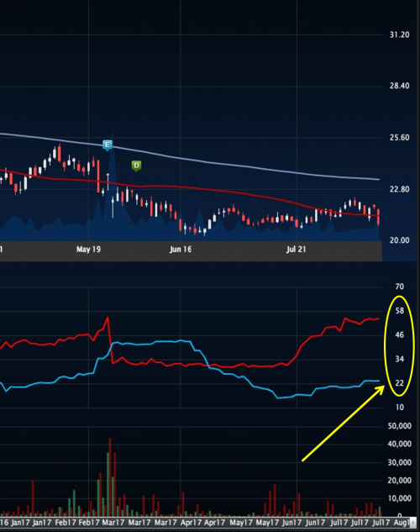Click the 50,000 volume axis label

click(x=399, y=426)
